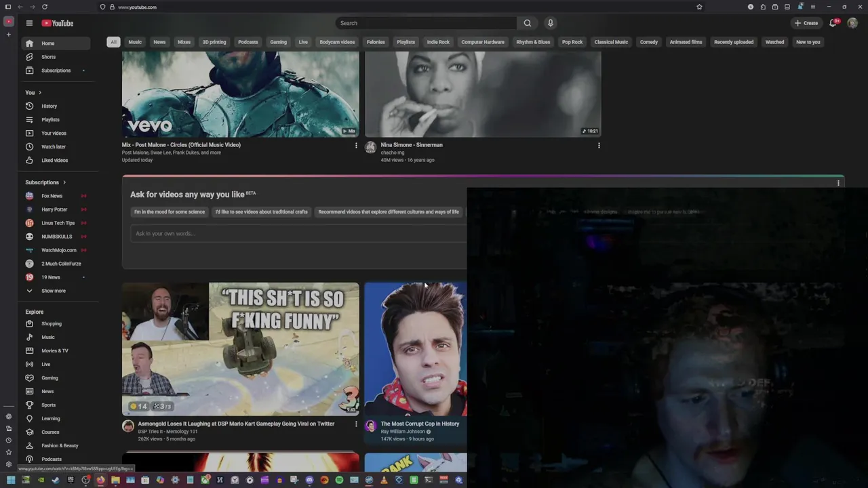Open the browser application menu
Image resolution: width=868 pixels, height=488 pixels.
click(813, 7)
